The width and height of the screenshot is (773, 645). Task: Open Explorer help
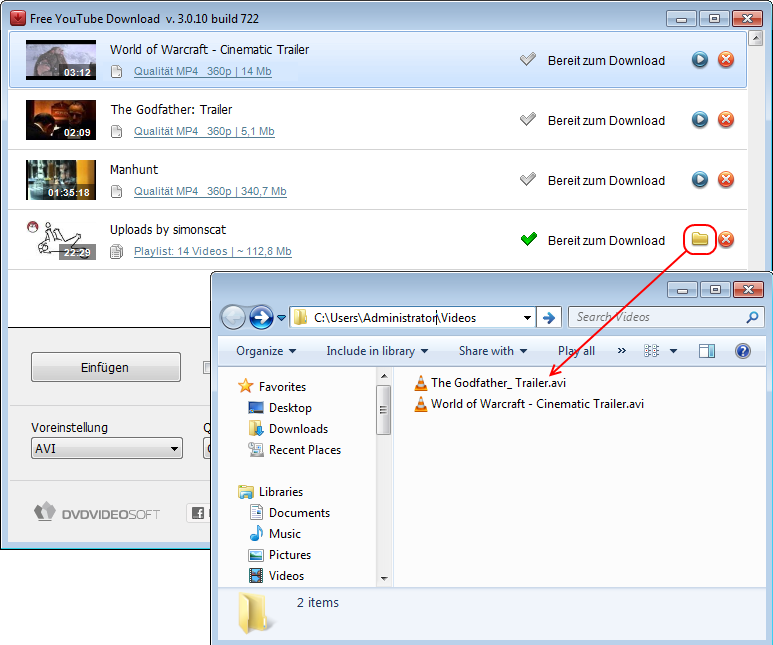[742, 351]
